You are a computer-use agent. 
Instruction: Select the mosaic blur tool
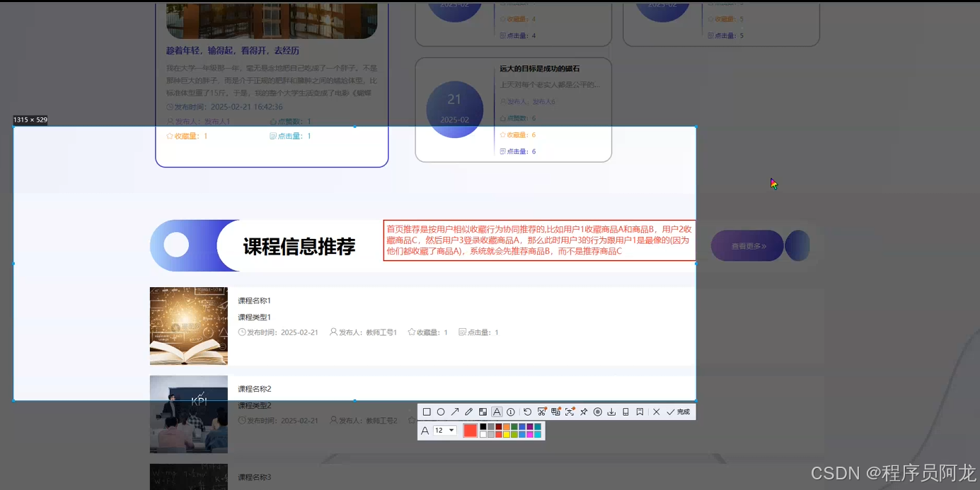483,412
